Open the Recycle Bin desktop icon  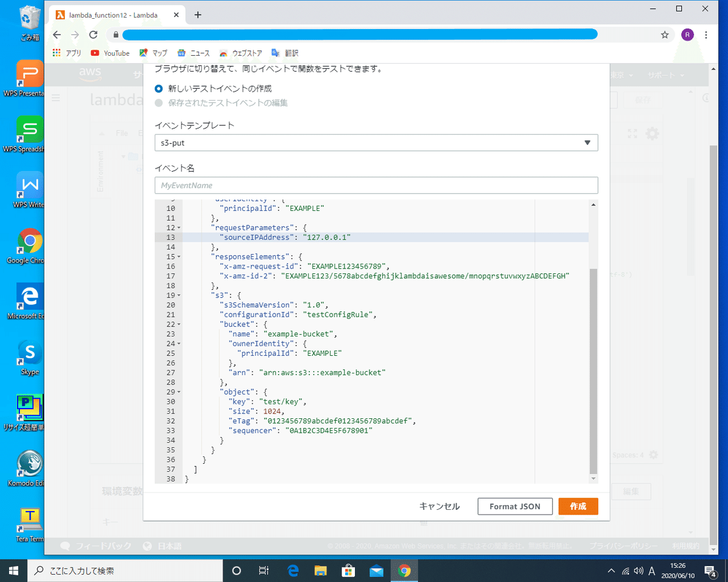[x=30, y=23]
